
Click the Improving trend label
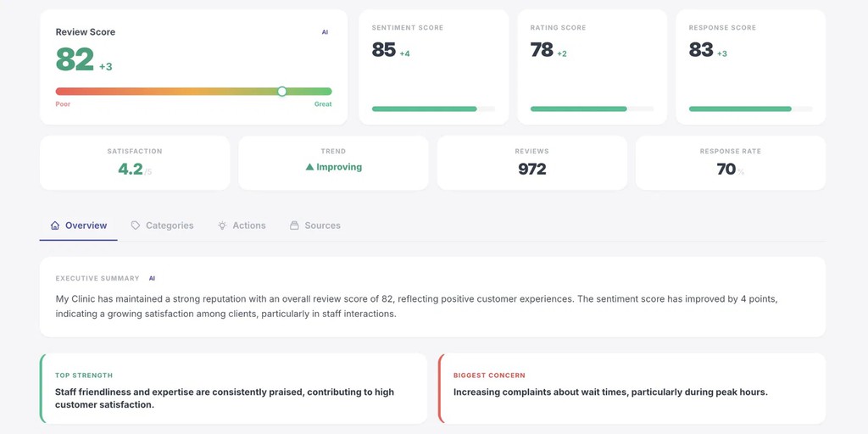(x=339, y=167)
